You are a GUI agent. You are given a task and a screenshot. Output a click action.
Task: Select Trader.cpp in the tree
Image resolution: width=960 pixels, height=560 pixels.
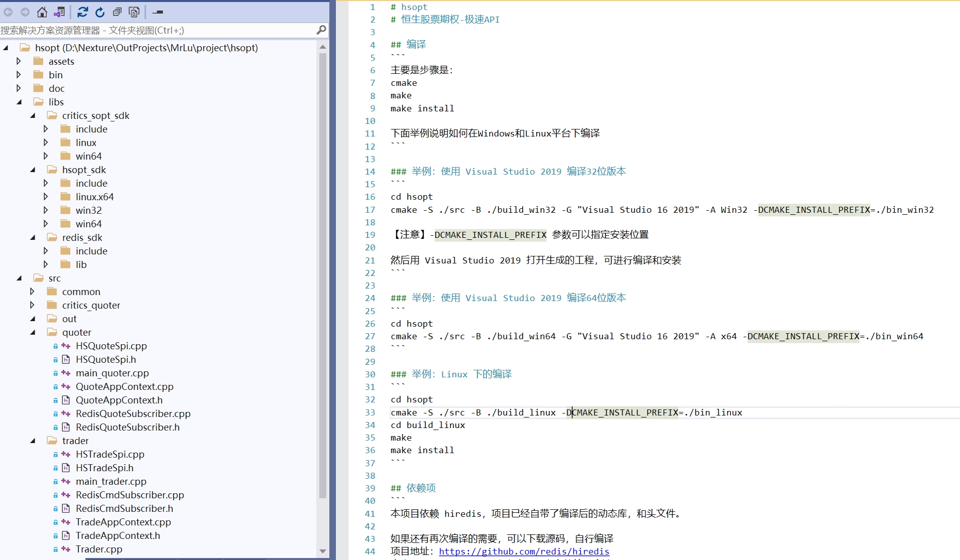click(99, 549)
